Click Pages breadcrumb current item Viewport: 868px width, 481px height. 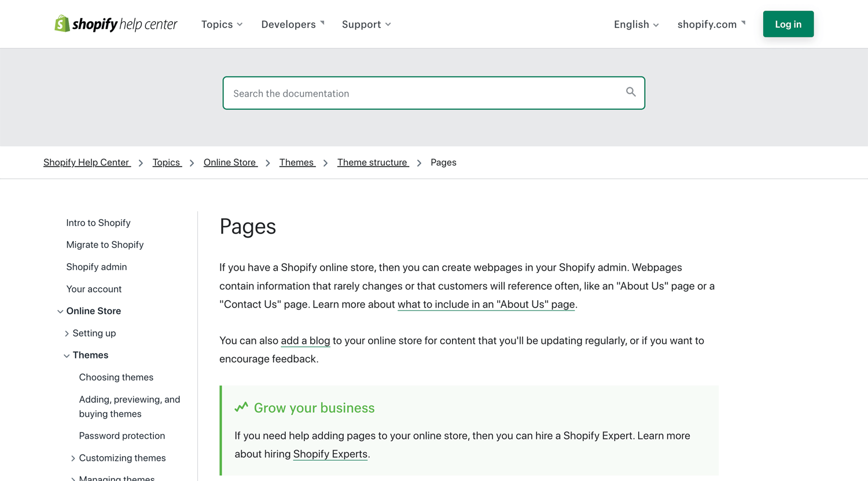[x=443, y=162]
